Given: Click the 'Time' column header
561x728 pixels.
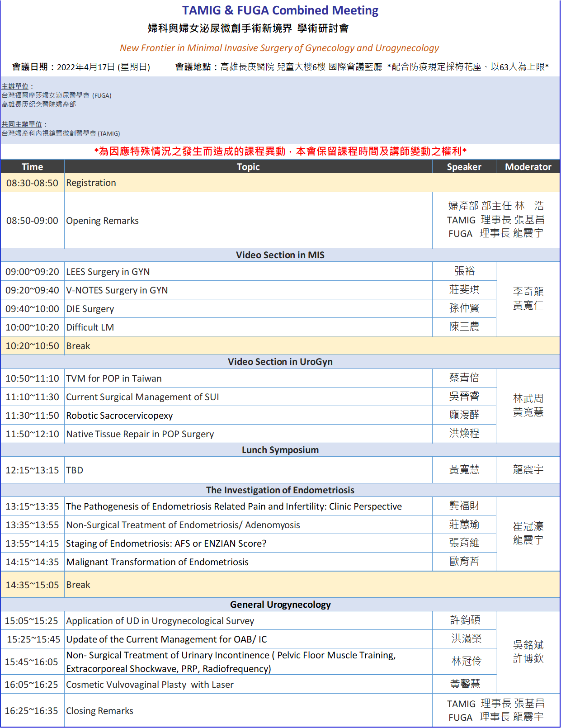Looking at the screenshot, I should [x=32, y=167].
